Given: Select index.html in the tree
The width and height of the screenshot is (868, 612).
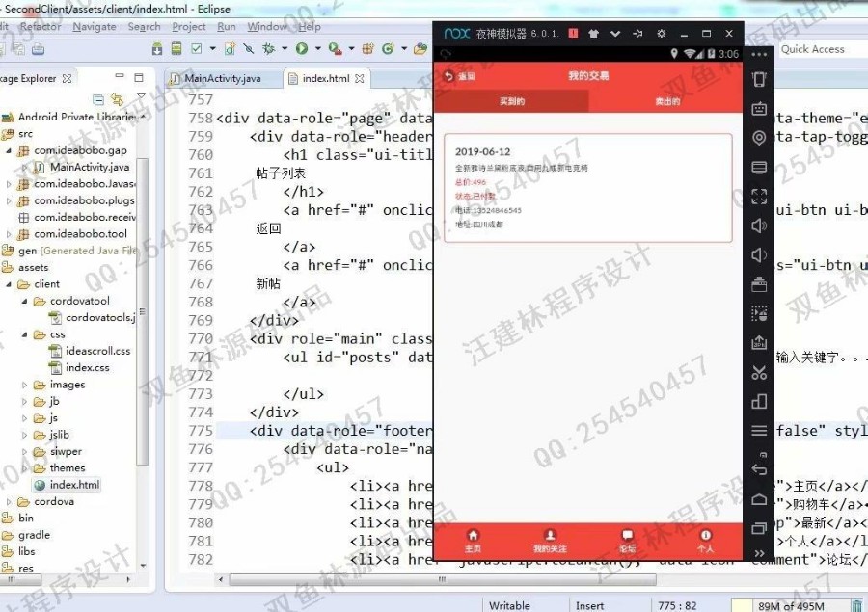Looking at the screenshot, I should pos(67,485).
